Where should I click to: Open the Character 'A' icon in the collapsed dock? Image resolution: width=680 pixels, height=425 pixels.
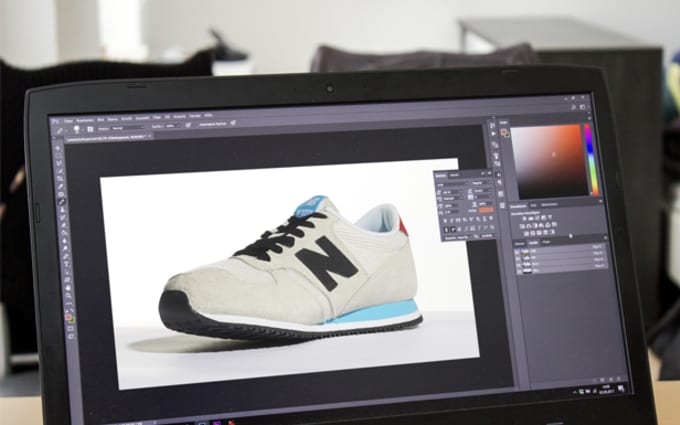click(498, 174)
